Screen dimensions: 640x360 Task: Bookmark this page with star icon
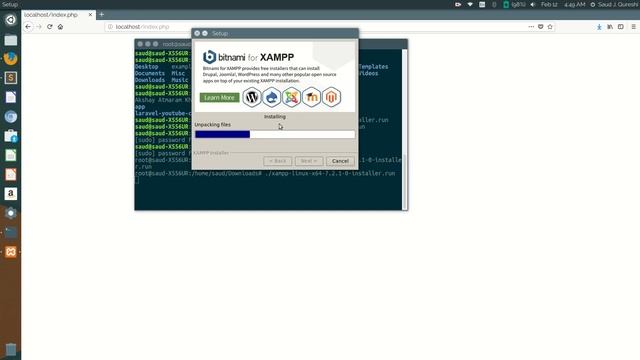coord(550,27)
